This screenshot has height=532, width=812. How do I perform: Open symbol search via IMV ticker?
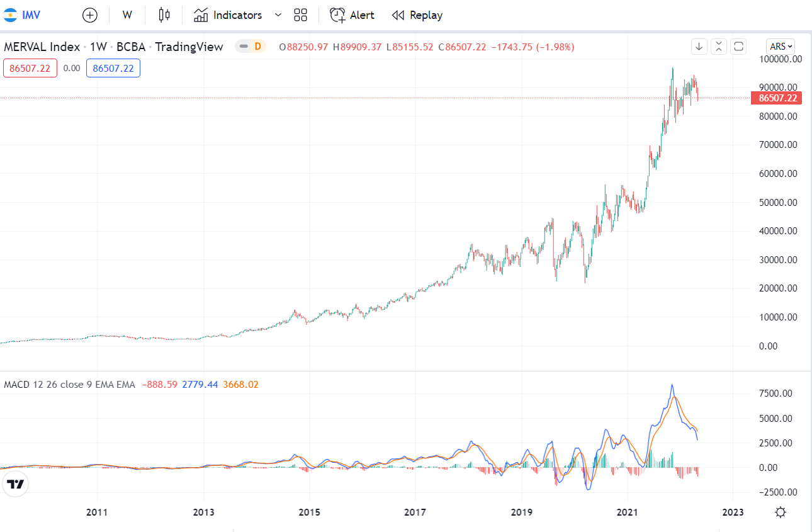(31, 15)
